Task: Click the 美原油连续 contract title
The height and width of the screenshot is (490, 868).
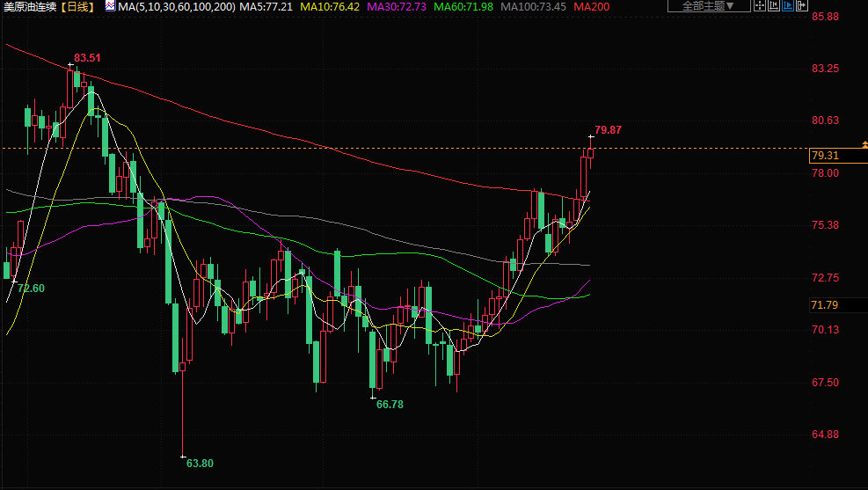Action: [30, 7]
